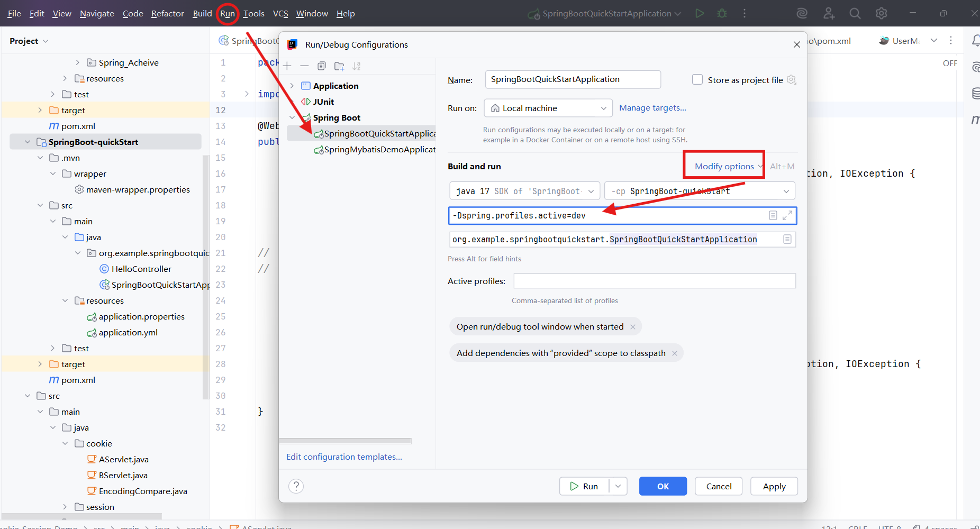Click the configuration list horizontal scrollbar
Viewport: 980px width, 529px height.
(x=345, y=441)
